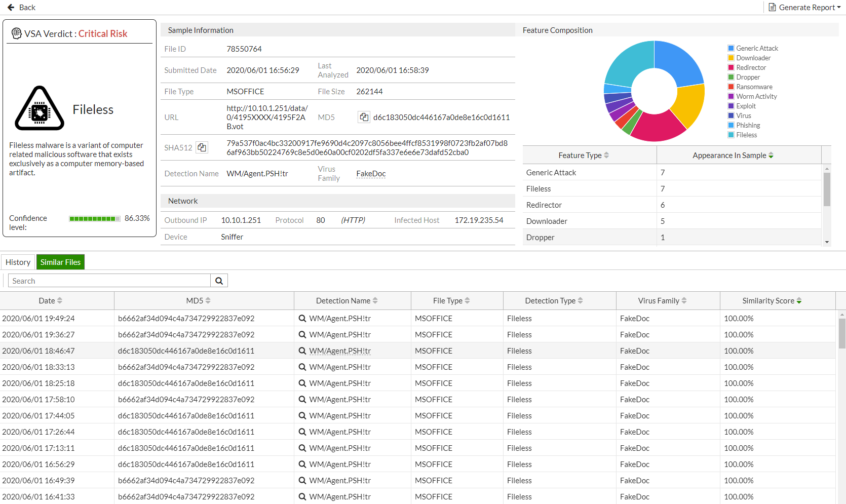Toggle Downloader legend entry in chart
The height and width of the screenshot is (504, 846).
[x=753, y=58]
